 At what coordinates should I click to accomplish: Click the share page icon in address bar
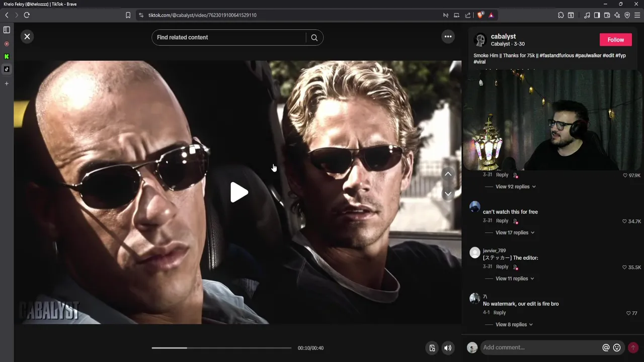(468, 15)
